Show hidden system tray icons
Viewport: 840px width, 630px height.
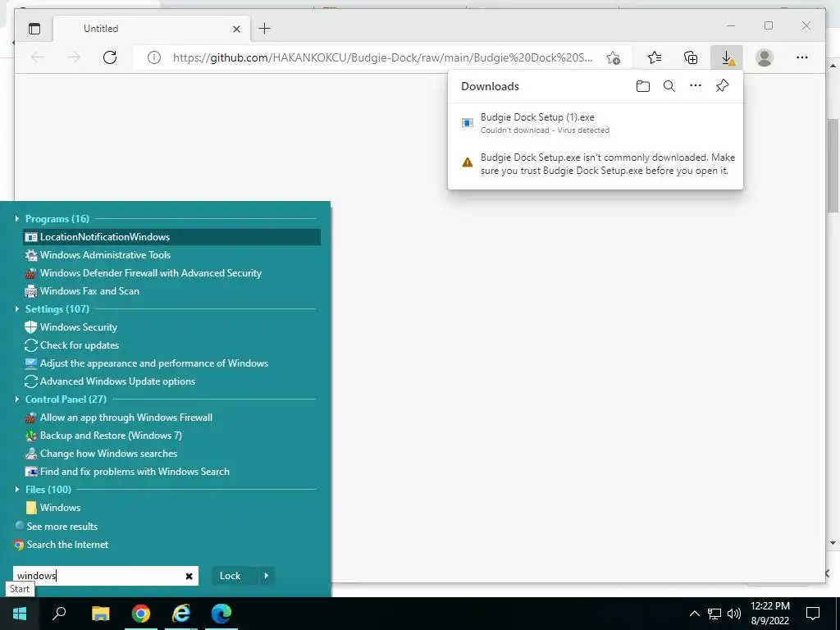click(x=694, y=614)
